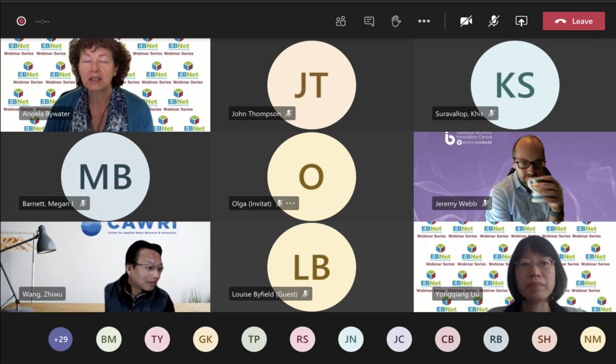The image size is (616, 364).
Task: Click the red recording indicator
Action: click(21, 21)
